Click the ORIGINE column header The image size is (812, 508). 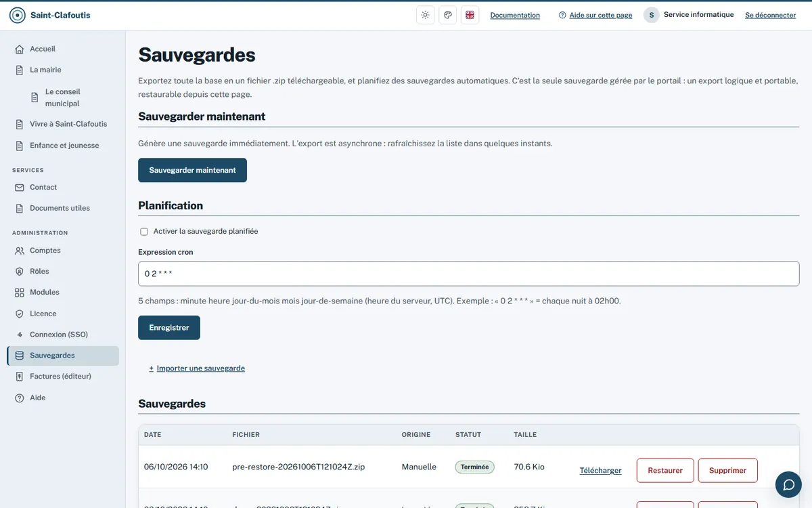[416, 435]
